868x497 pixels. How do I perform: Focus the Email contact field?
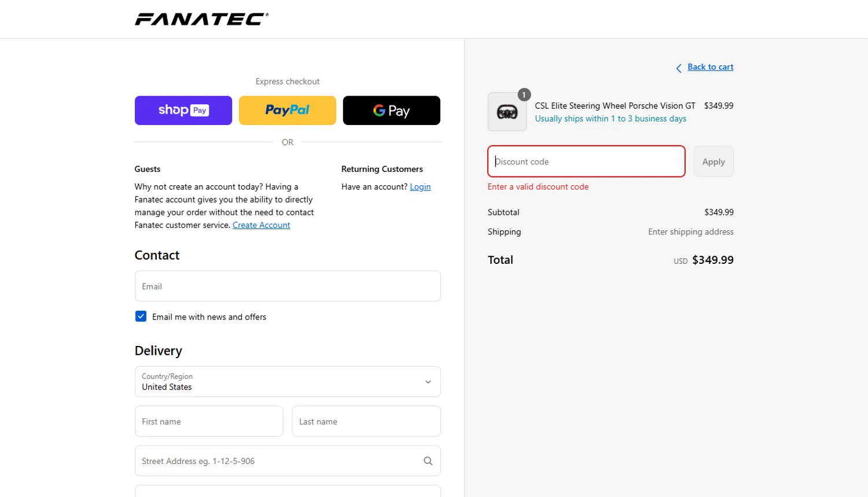pos(288,286)
